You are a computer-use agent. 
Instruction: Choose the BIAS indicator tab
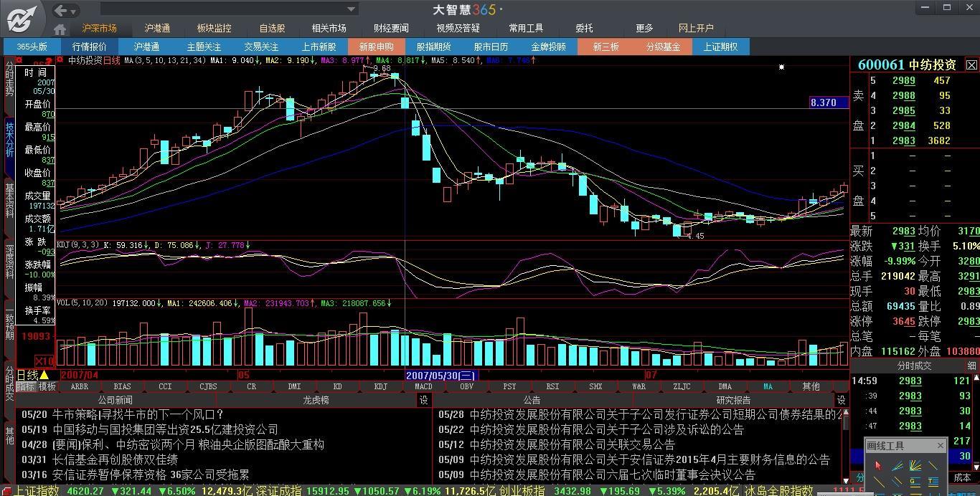123,386
